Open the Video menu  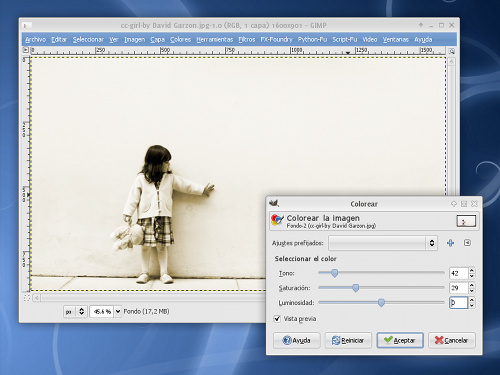tap(370, 39)
